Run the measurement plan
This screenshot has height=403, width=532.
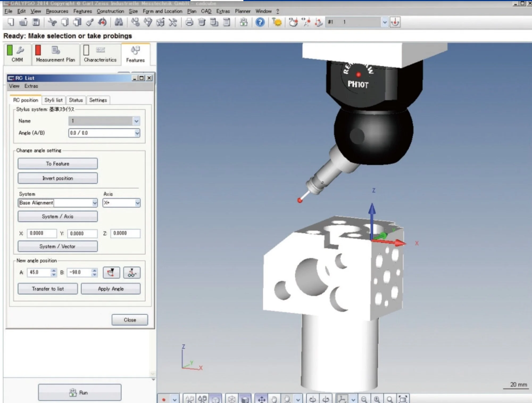[x=79, y=392]
